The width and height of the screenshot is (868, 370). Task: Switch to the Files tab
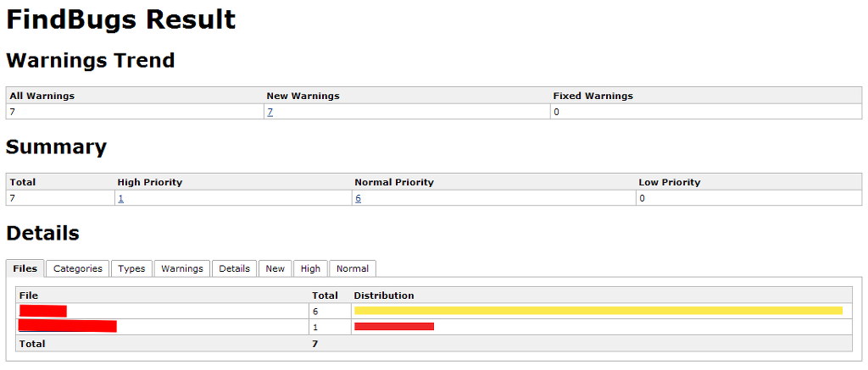pos(25,268)
